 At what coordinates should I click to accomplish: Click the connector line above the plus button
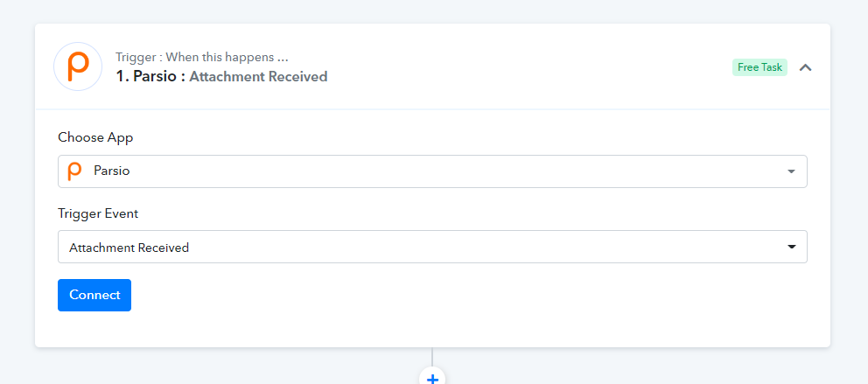coord(432,356)
